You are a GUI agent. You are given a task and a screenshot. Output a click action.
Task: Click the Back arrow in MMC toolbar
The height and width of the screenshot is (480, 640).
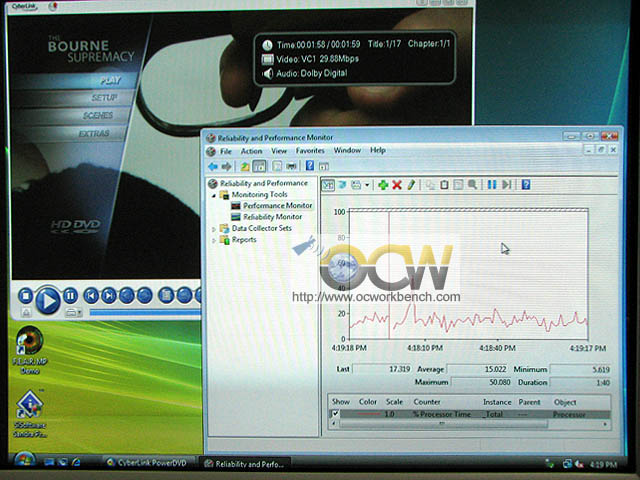213,167
